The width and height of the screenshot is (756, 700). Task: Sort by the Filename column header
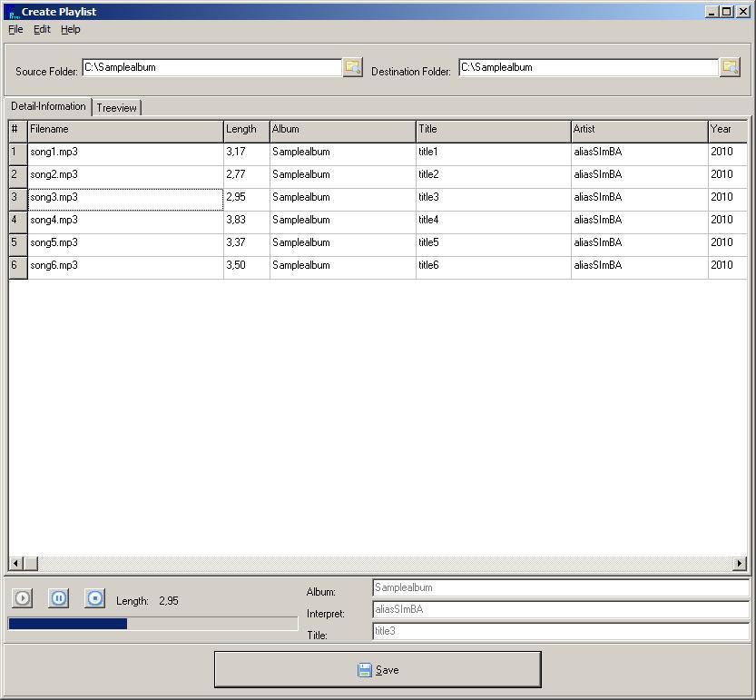pyautogui.click(x=125, y=130)
